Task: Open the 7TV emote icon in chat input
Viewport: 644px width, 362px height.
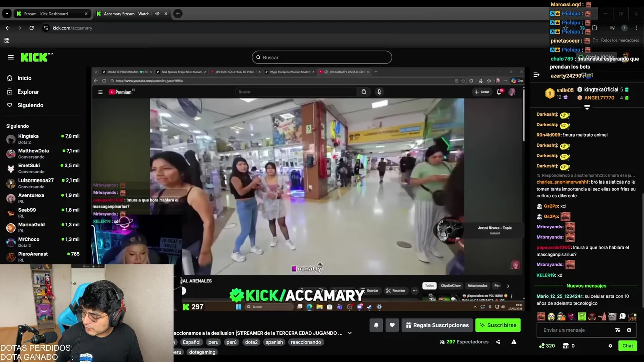Action: coord(618,330)
